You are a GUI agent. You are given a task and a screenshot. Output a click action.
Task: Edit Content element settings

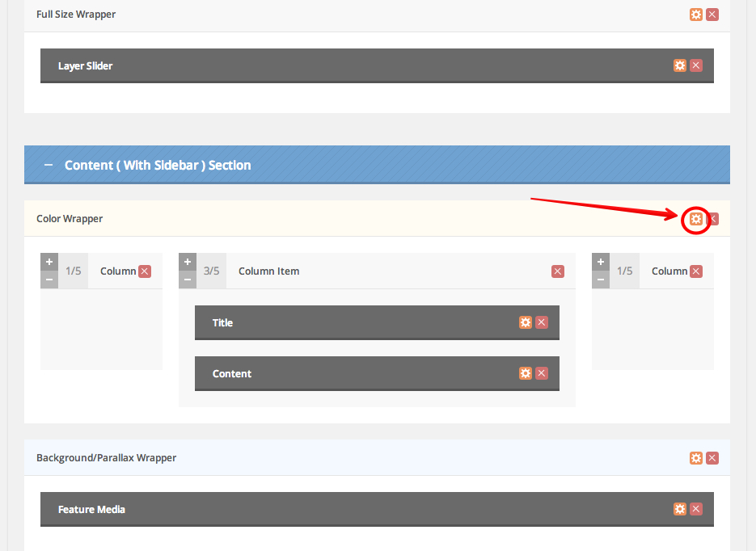click(x=526, y=373)
